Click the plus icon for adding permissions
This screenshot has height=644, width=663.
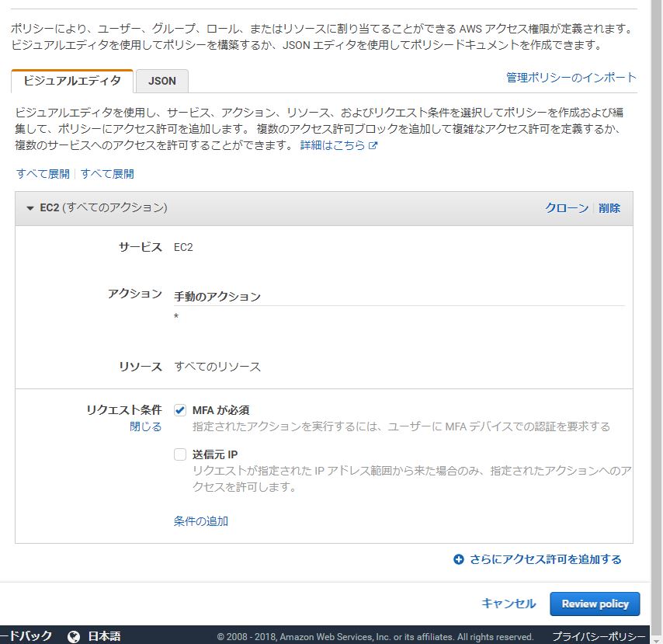click(459, 559)
